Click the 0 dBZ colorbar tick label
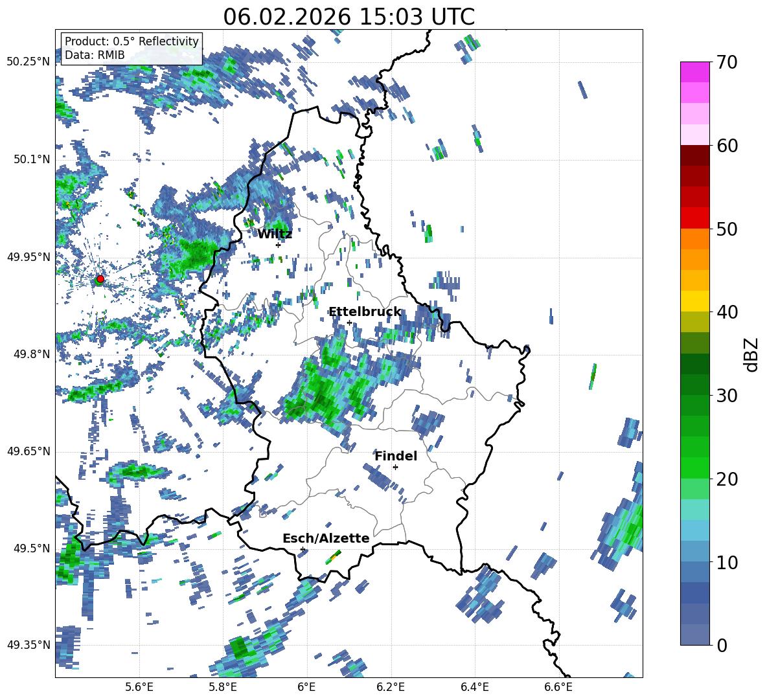The image size is (767, 700). (722, 645)
